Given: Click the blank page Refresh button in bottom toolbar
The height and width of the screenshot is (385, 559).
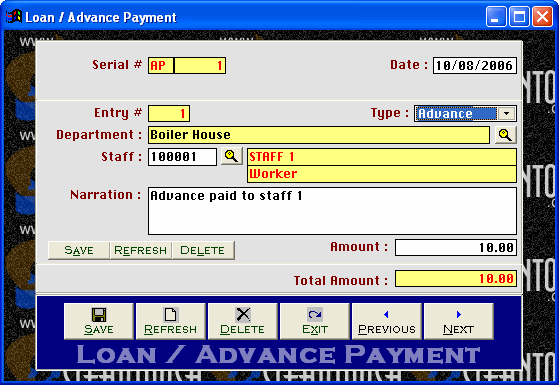Looking at the screenshot, I should pos(171,321).
